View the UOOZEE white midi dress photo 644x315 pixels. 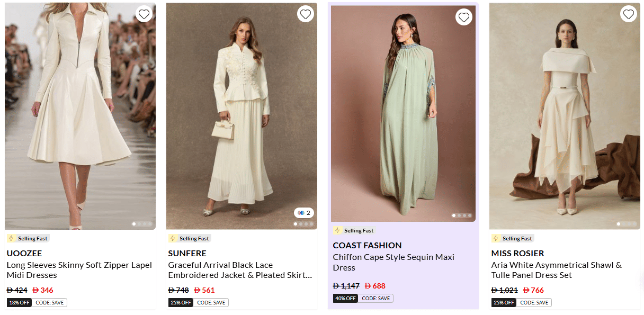[80, 116]
